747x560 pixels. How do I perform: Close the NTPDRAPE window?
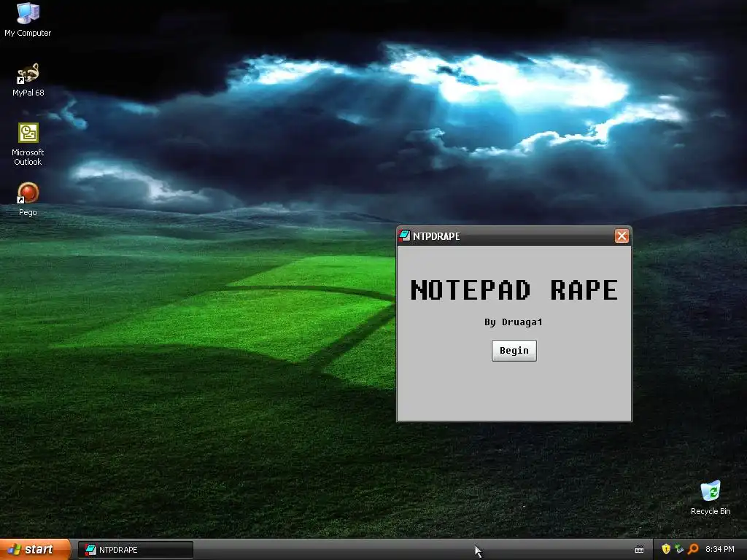(x=622, y=236)
